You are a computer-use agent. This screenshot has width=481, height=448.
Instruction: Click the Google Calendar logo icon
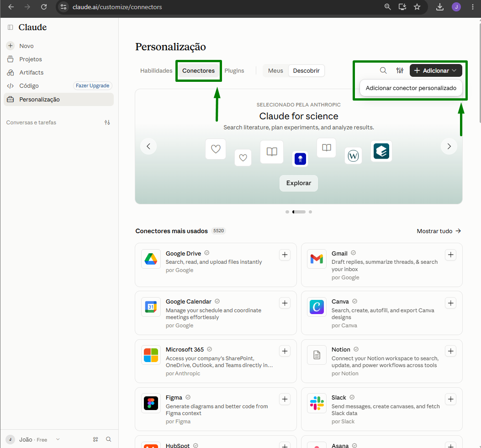[151, 307]
